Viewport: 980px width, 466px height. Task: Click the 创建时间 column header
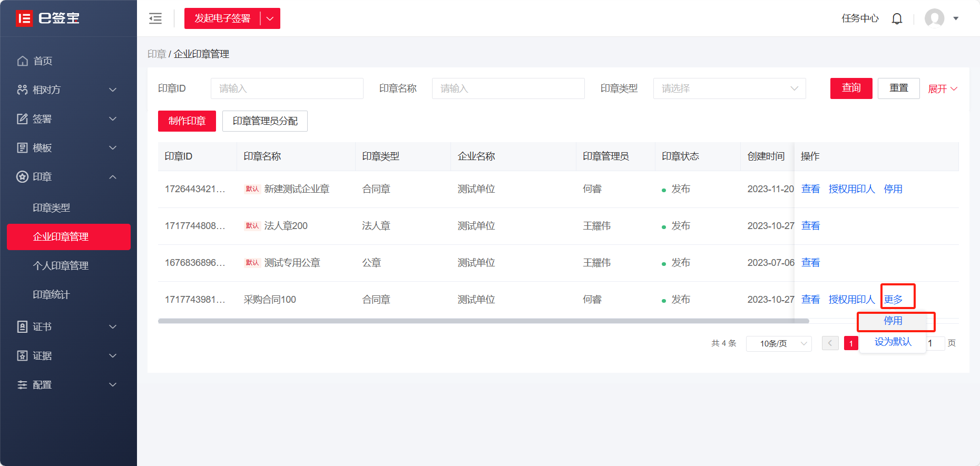click(x=766, y=156)
